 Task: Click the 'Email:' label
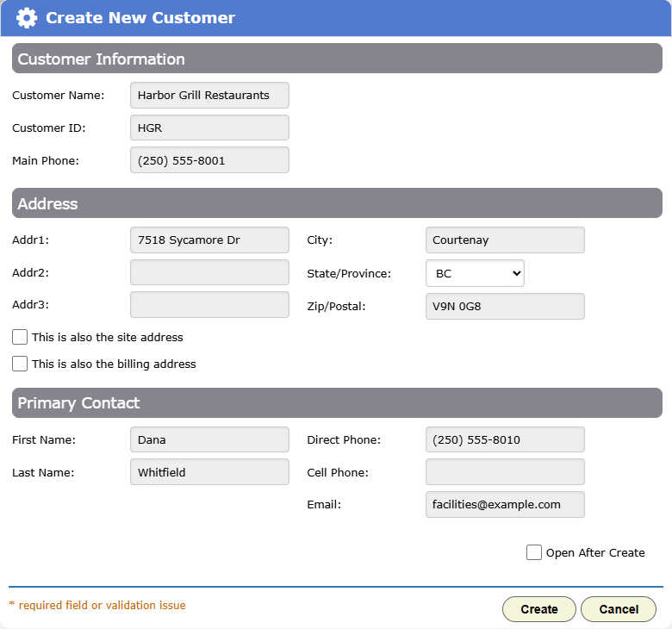324,505
